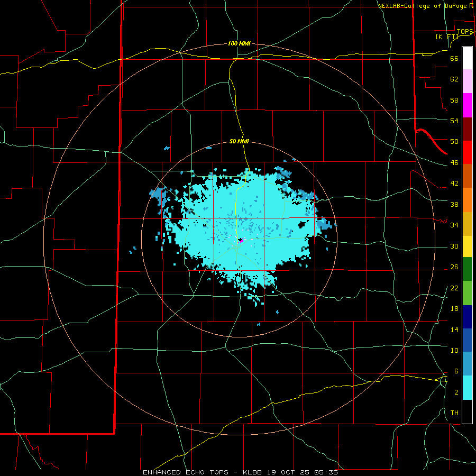This screenshot has height=476, width=476.
Task: Pick the cyan swatch near the legend bottom
Action: point(467,388)
